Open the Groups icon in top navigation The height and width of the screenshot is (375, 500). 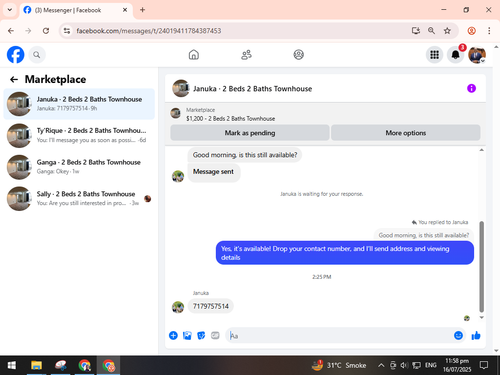[x=299, y=55]
